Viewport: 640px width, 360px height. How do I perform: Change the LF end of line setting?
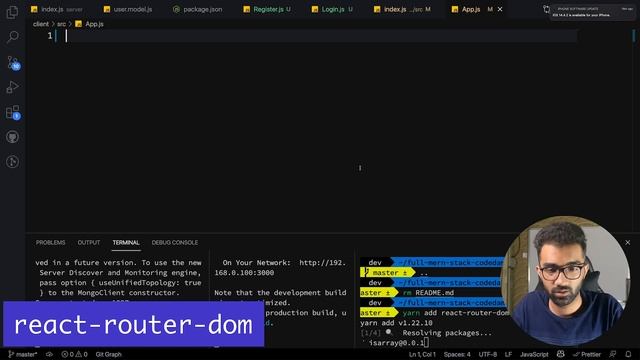(x=508, y=354)
